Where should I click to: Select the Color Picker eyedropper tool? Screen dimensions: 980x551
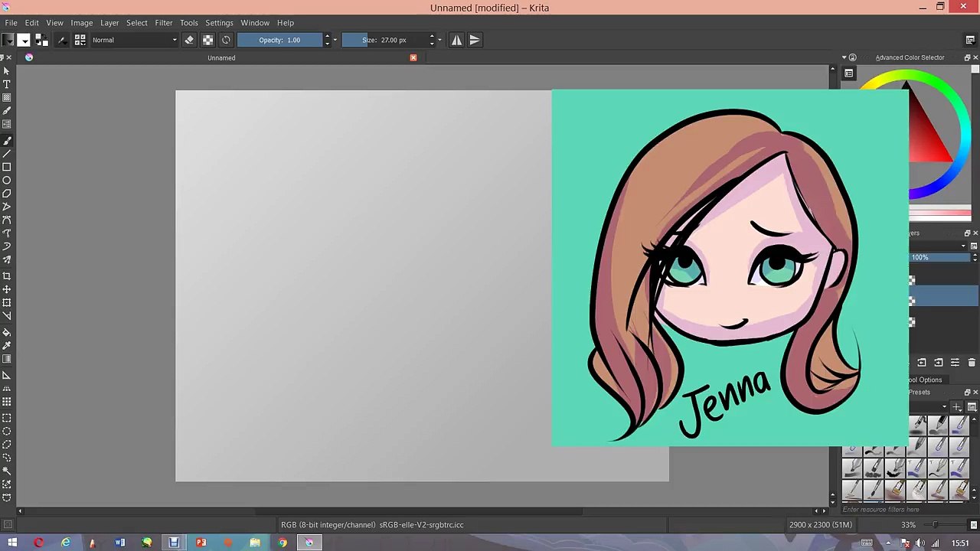point(7,345)
